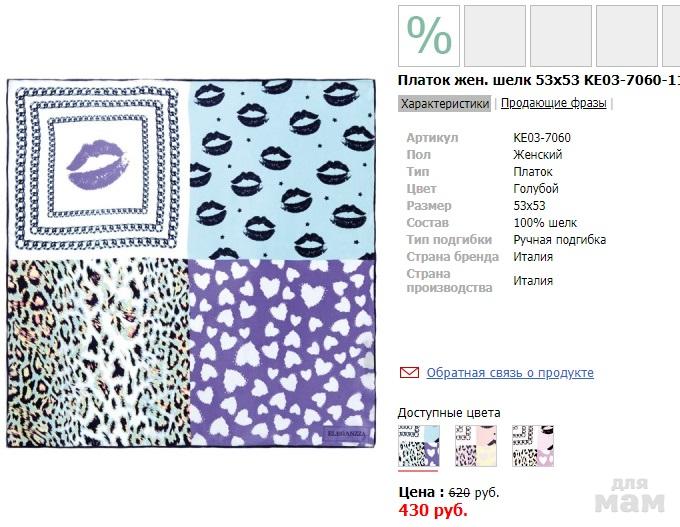Viewport: 680px width, 527px height.
Task: Click the main scarf product image
Action: coord(190,263)
